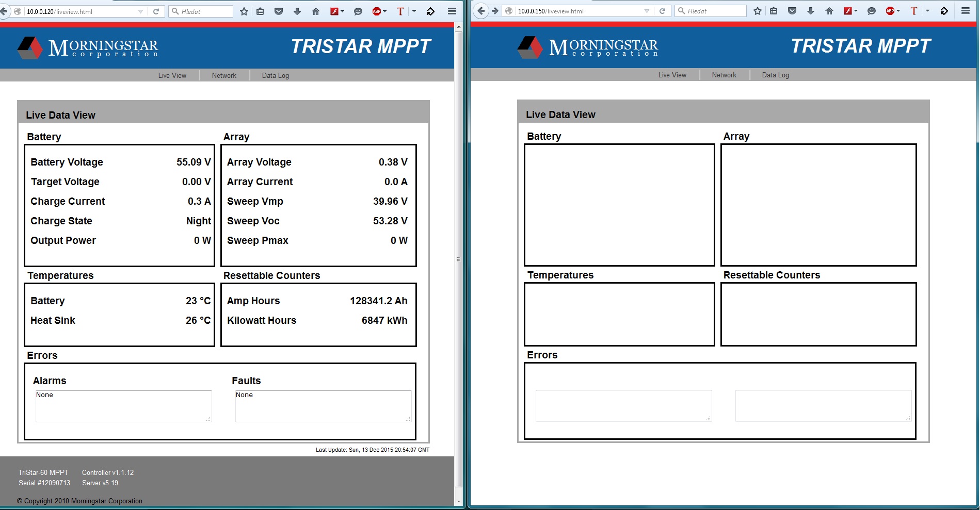The image size is (980, 510).
Task: Click the Hledat search box in 10.0.0.120 window
Action: click(x=201, y=11)
